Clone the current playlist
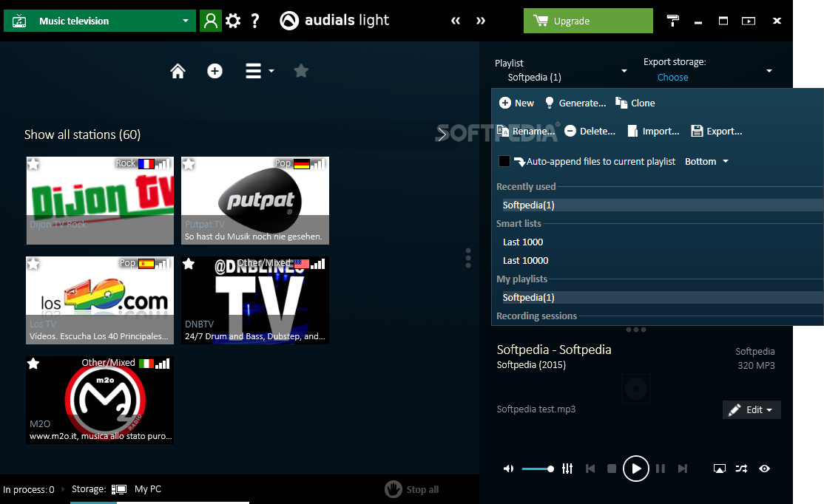The width and height of the screenshot is (824, 504). (x=635, y=103)
